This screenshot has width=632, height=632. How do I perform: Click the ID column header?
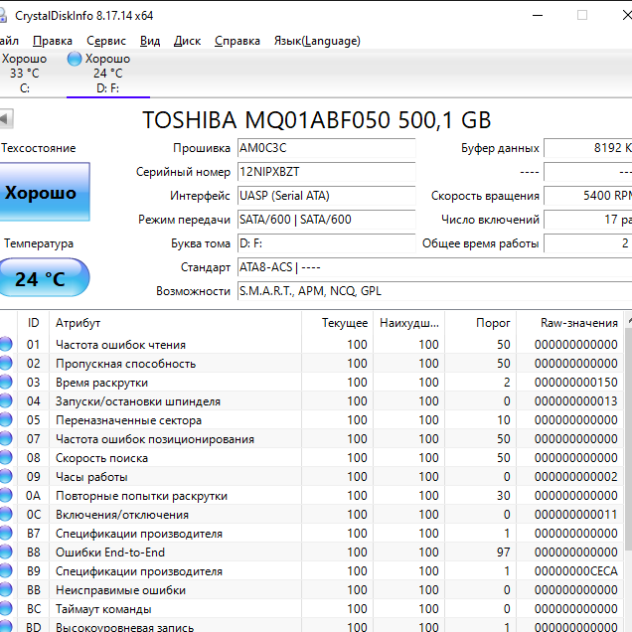click(33, 323)
